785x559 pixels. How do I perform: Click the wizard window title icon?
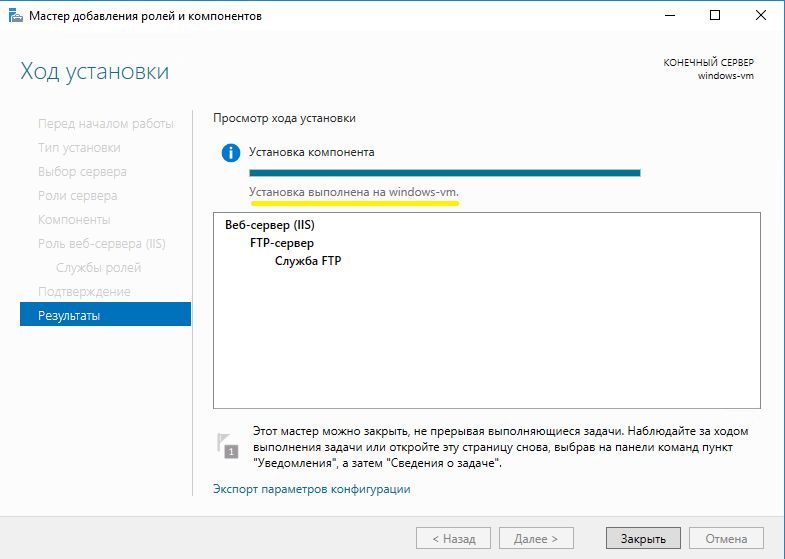[x=16, y=16]
